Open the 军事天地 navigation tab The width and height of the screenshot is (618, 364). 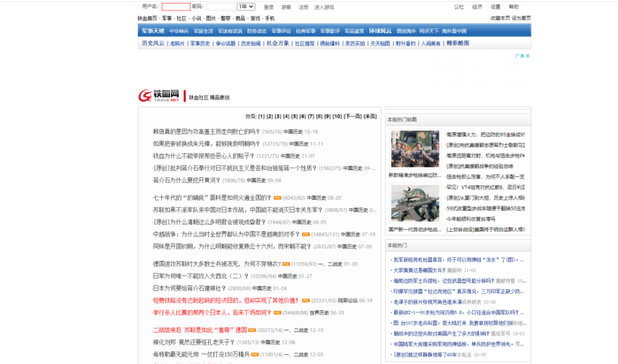click(153, 31)
